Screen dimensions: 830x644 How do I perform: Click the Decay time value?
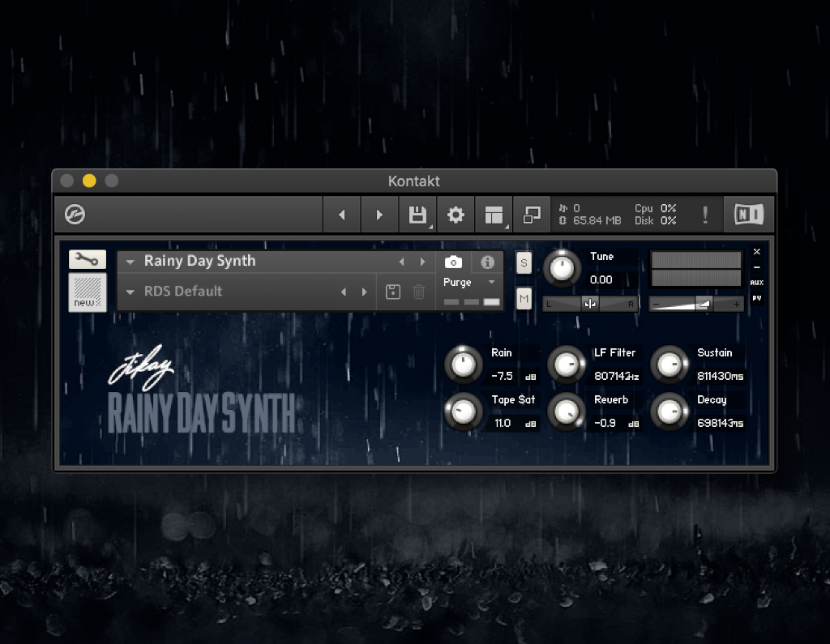point(720,424)
